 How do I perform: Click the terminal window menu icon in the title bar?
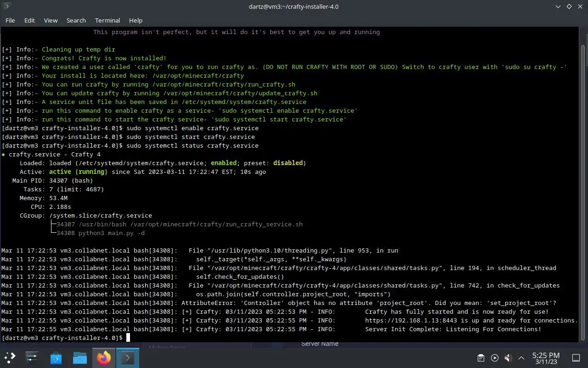(x=7, y=6)
